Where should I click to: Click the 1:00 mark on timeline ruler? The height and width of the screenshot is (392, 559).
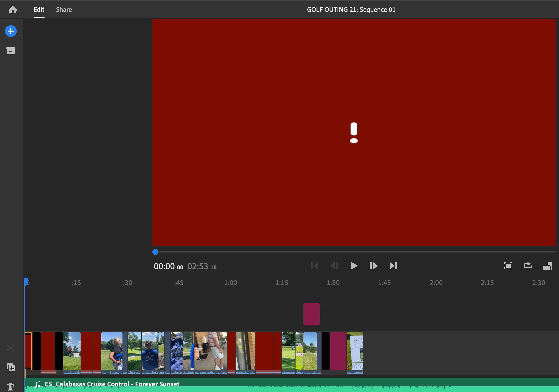230,283
